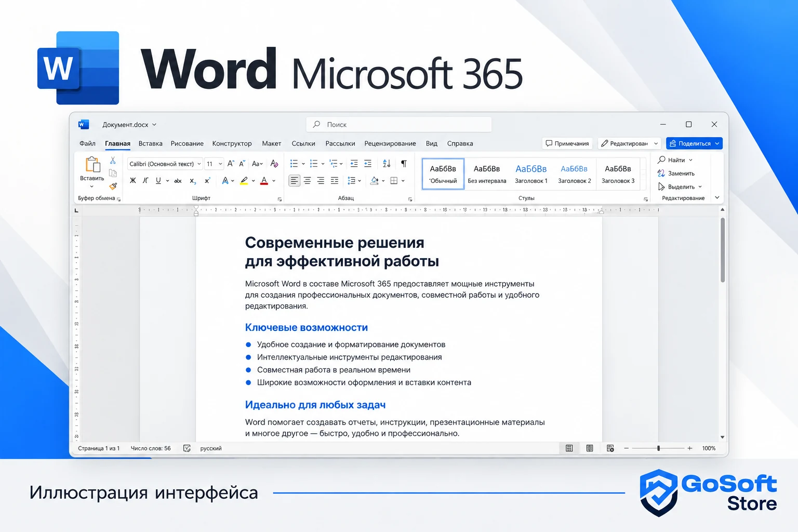The image size is (798, 532).
Task: Increase font size with the grow-font icon
Action: tap(231, 164)
